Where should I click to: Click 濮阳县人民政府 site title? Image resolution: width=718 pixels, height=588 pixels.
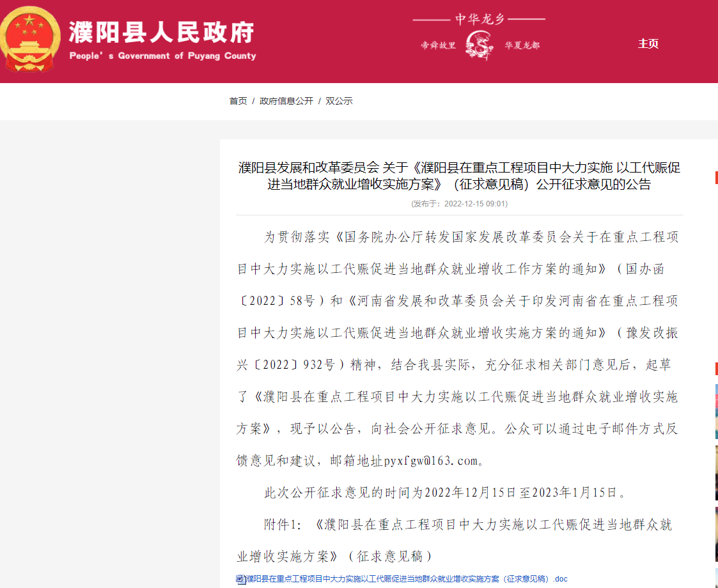coord(162,33)
